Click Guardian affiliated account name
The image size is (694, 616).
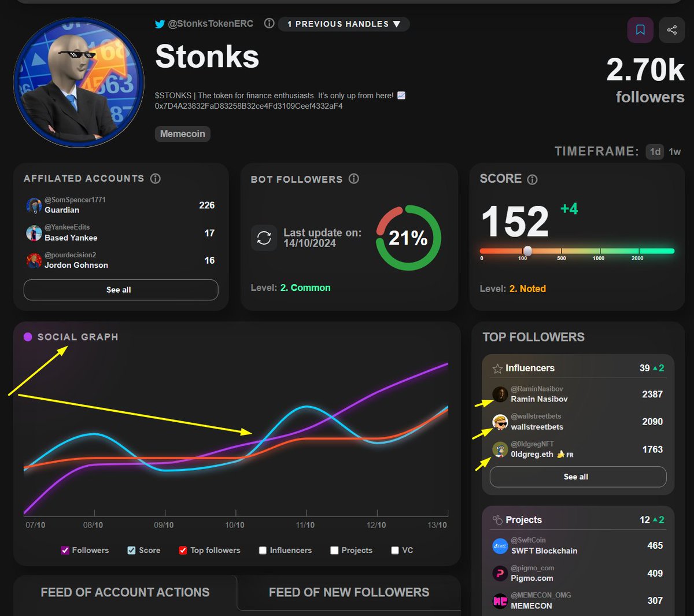tap(62, 210)
